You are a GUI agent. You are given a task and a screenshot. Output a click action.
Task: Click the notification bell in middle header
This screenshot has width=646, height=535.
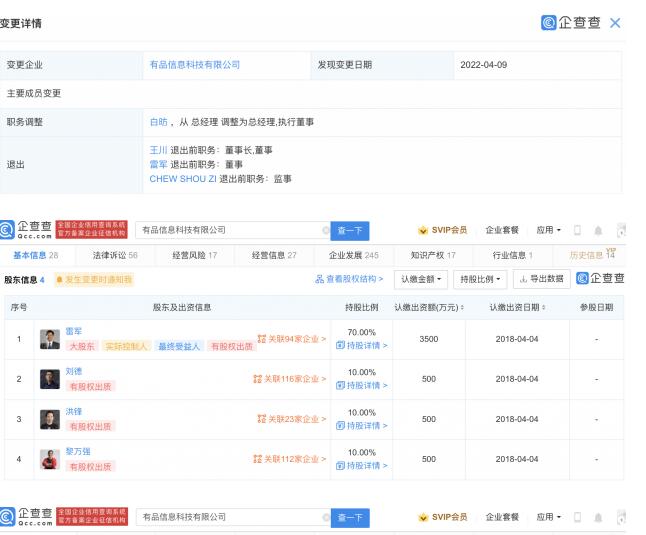point(598,230)
